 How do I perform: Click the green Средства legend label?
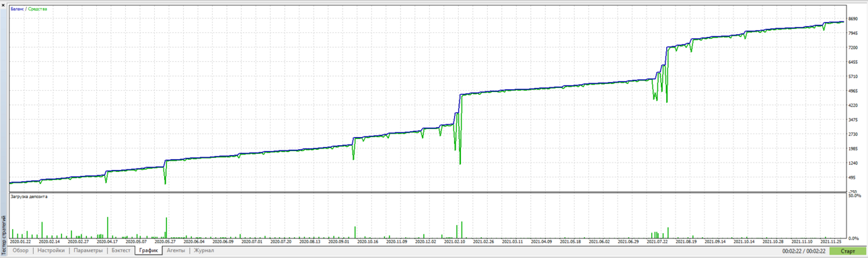38,9
